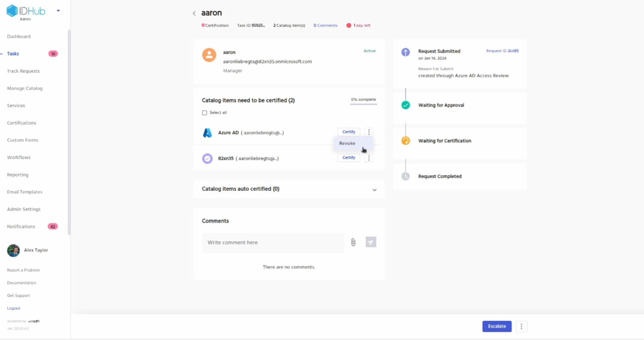Click the attachment paperclip icon

coord(353,242)
